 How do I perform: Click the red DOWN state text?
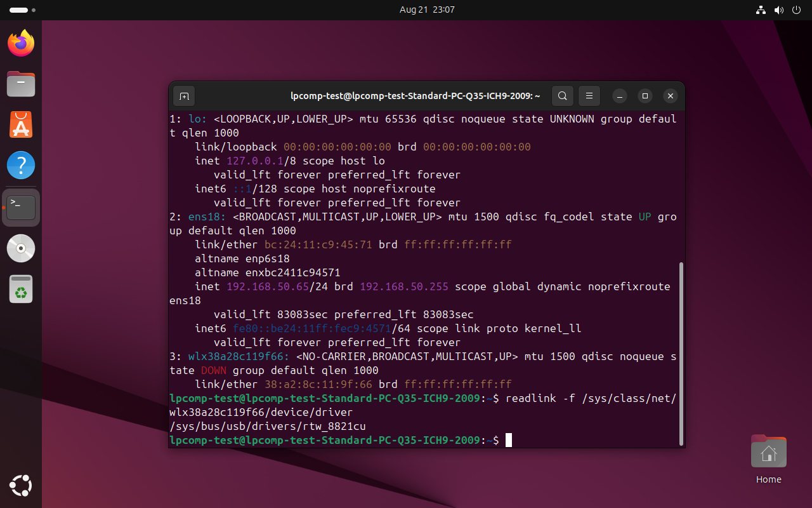(x=214, y=370)
